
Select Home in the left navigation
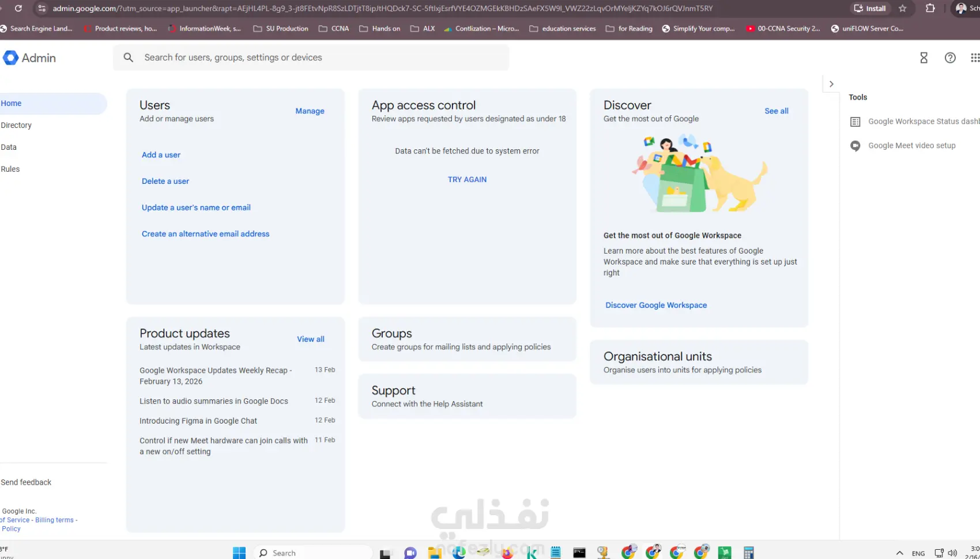tap(53, 103)
